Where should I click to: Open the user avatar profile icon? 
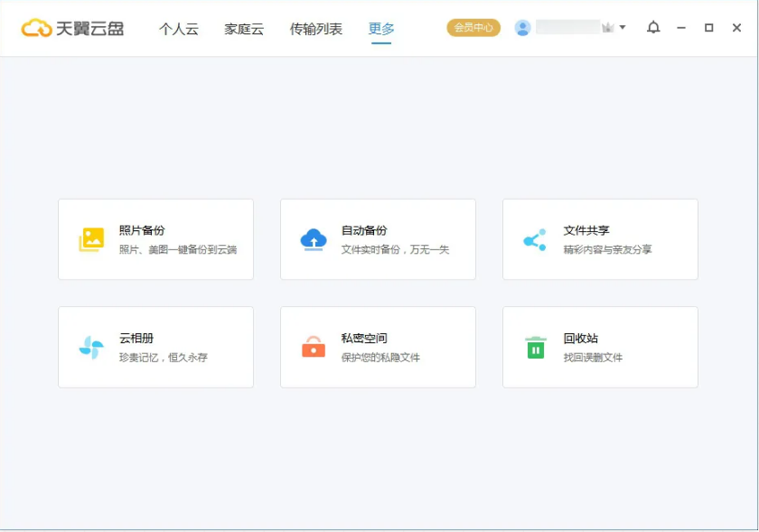click(x=522, y=27)
